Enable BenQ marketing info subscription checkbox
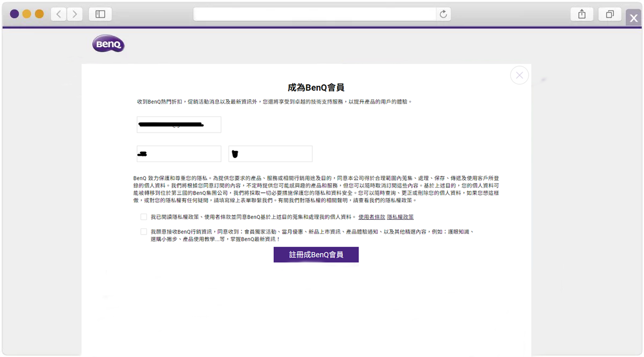 (143, 232)
